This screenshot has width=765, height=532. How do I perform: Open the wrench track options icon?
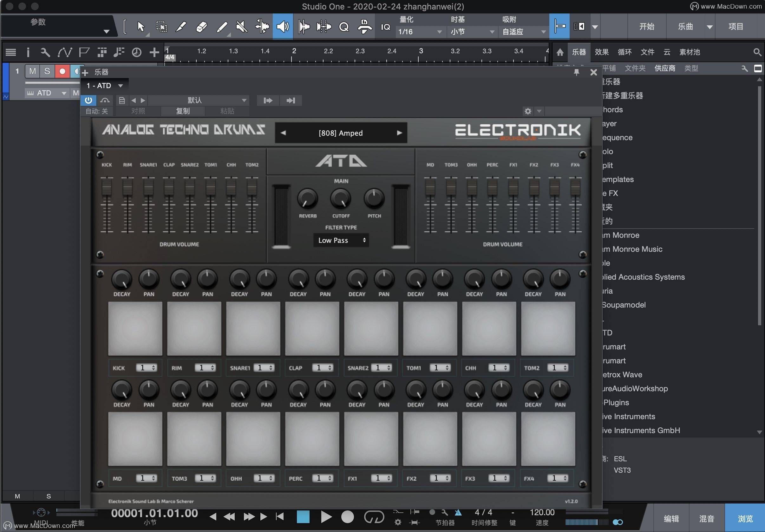pos(45,52)
